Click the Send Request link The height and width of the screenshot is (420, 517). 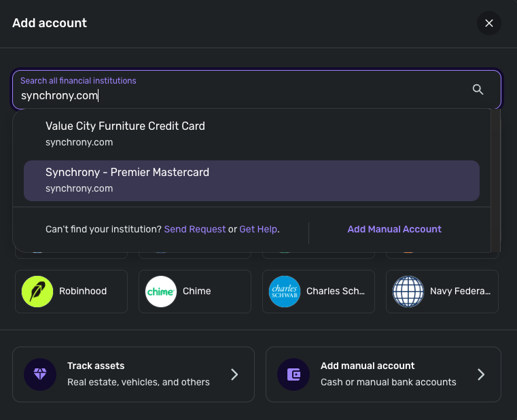pos(195,230)
